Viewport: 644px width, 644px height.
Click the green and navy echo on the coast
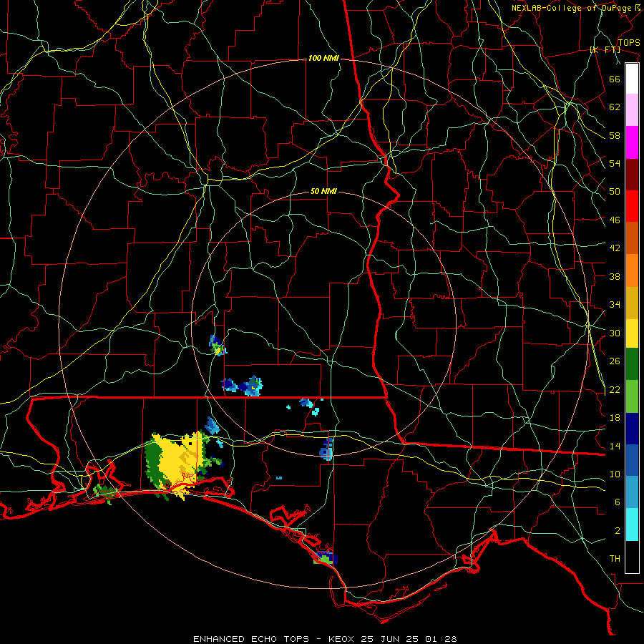click(x=326, y=558)
